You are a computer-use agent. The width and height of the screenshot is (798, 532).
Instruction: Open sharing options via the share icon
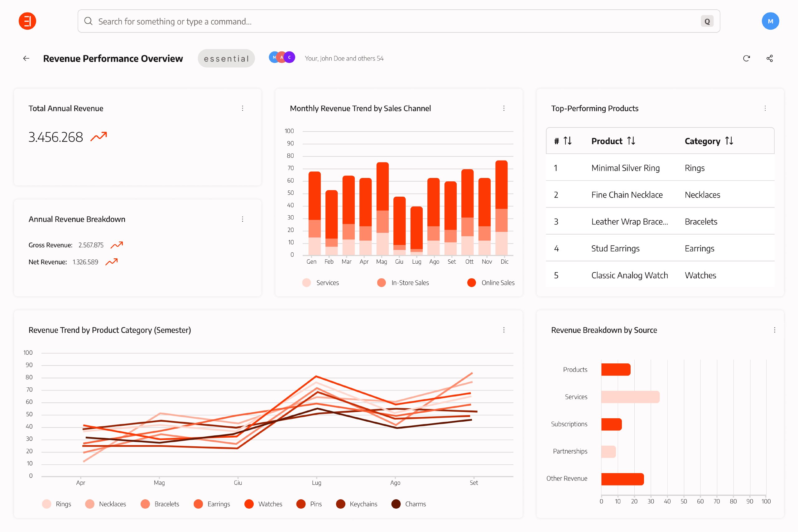[x=770, y=58]
